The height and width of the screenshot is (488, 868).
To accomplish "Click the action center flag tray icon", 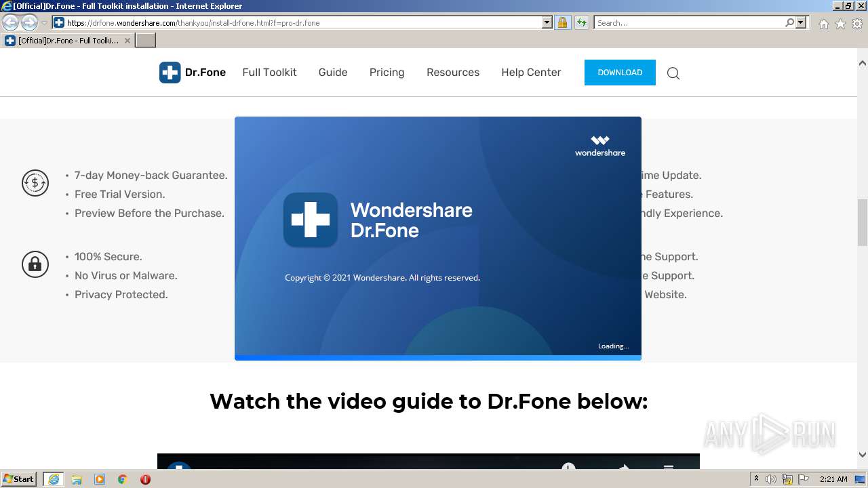I will pyautogui.click(x=804, y=479).
